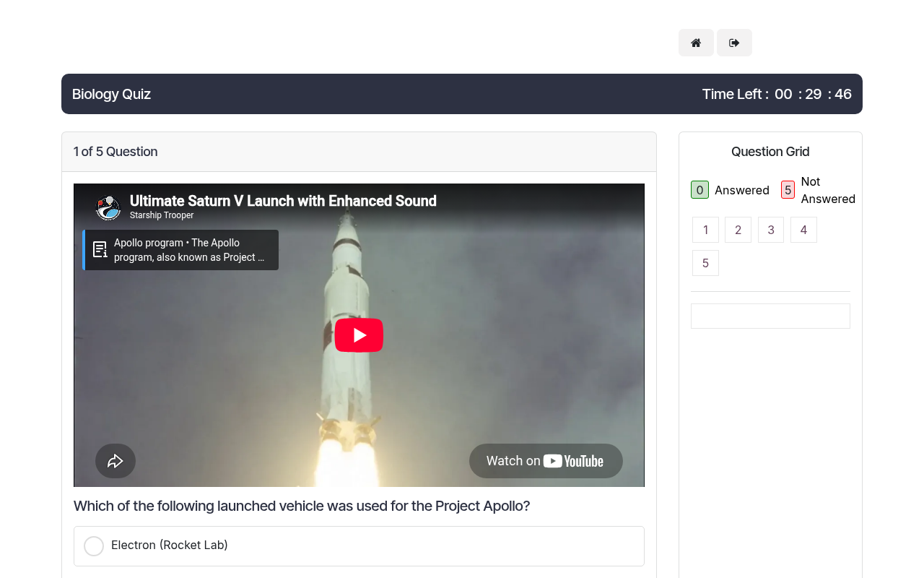The width and height of the screenshot is (924, 578).
Task: Open the video title link
Action: click(283, 201)
